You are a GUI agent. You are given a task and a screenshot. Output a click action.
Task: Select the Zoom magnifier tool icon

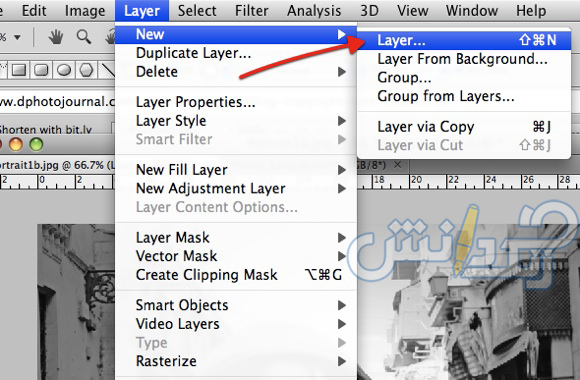[84, 37]
